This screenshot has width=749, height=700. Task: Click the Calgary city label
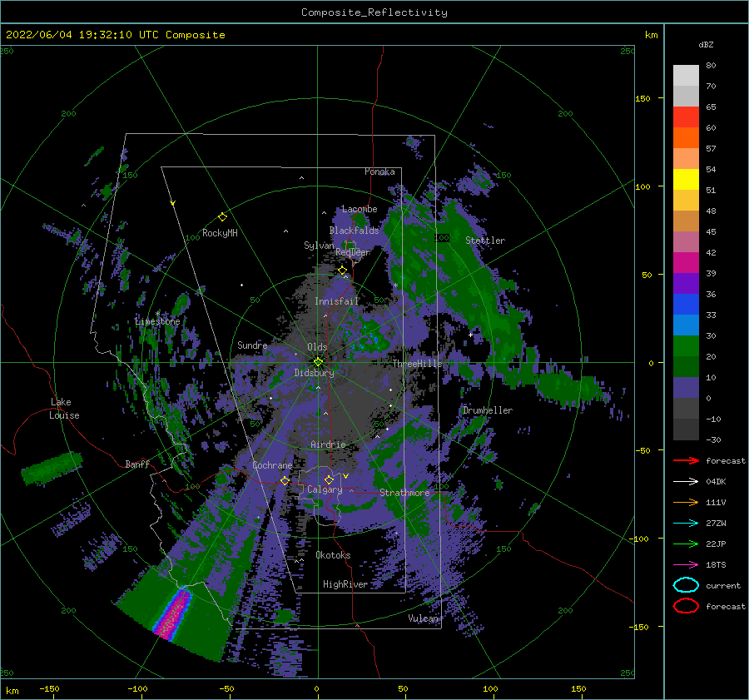(325, 489)
